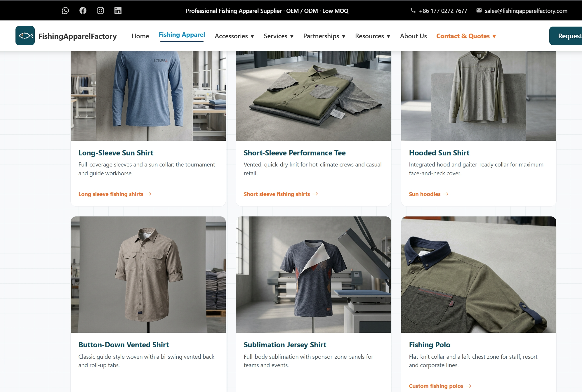The height and width of the screenshot is (392, 582).
Task: Click the phone icon in top bar
Action: point(413,11)
